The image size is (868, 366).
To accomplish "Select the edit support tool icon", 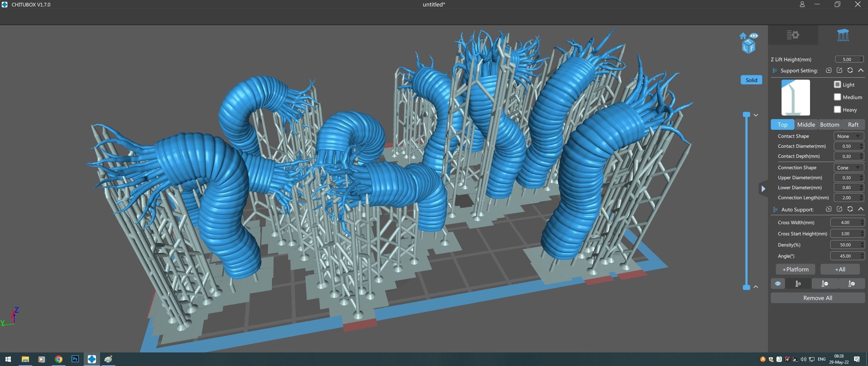I will click(851, 284).
